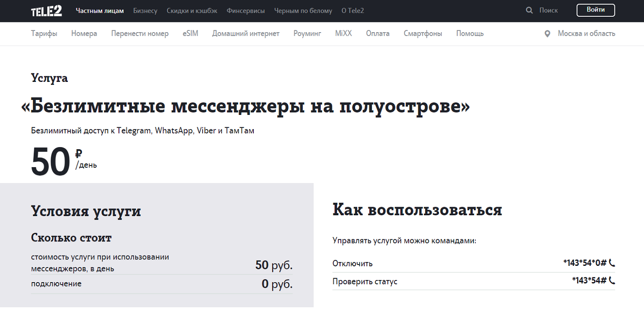Open the Оплата section
The height and width of the screenshot is (316, 644).
tap(378, 33)
